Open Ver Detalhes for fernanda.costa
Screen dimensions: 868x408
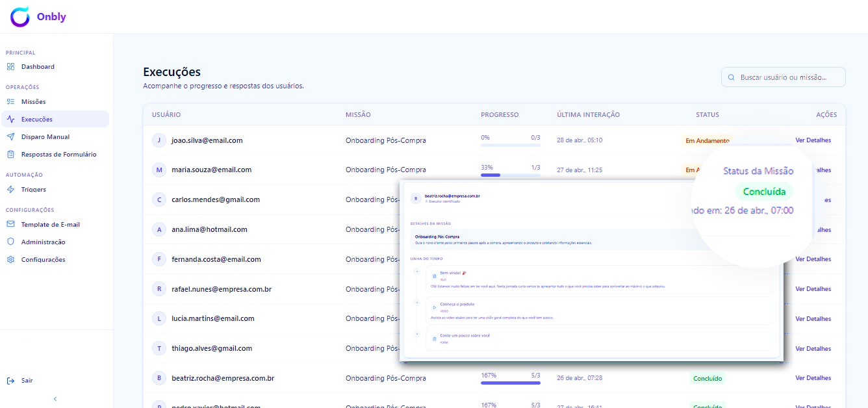tap(813, 259)
